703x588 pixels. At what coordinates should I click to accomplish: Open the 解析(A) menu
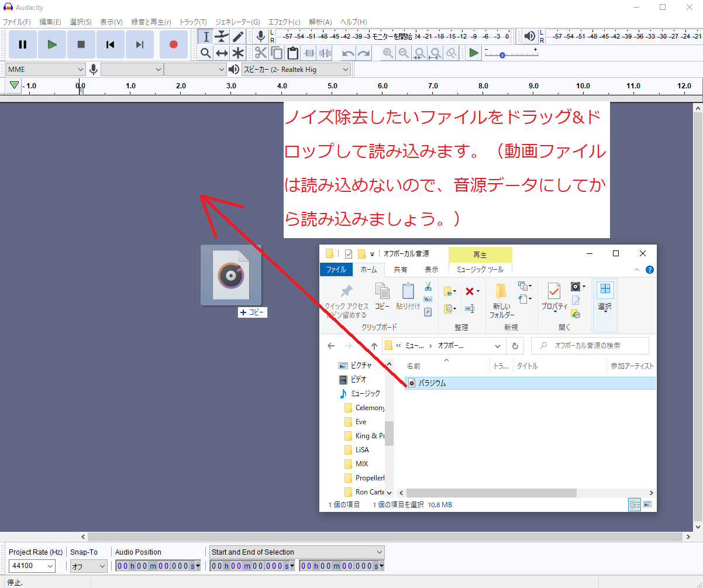(320, 22)
